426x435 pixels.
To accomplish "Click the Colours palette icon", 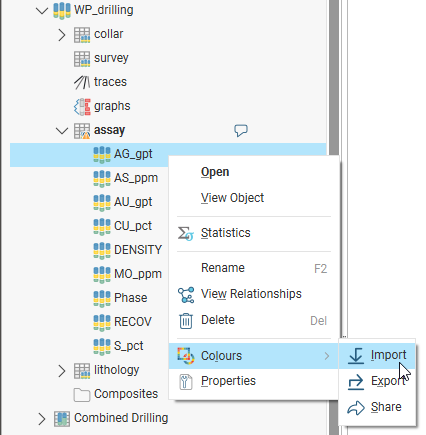I will click(186, 356).
